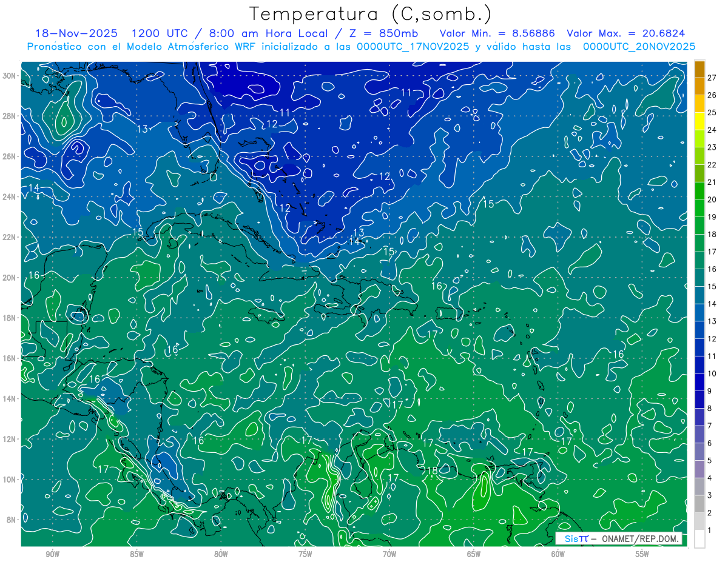728x562 pixels.
Task: Click the "10N" latitude axis label
Action: click(10, 479)
